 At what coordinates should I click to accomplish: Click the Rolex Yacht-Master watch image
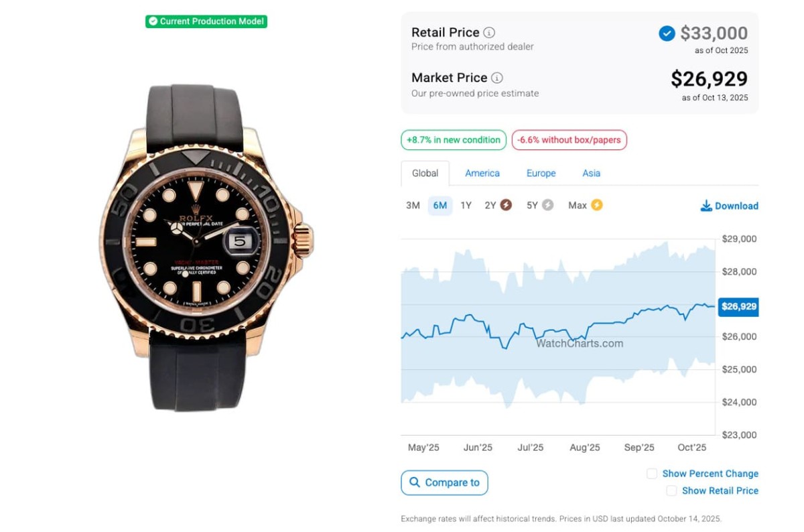coord(206,248)
